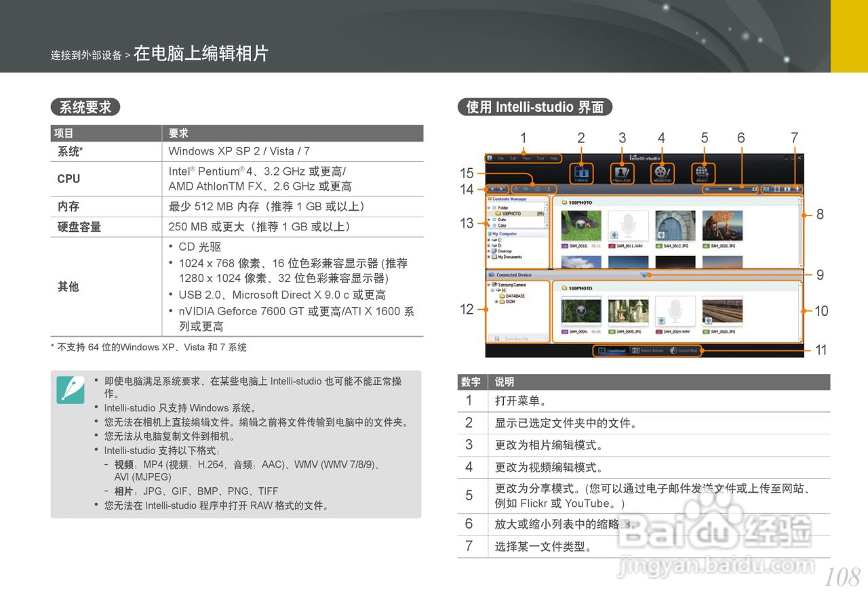Viewport: 868px width, 614px height.
Task: Click the Intelli-studio logo icon beside File
Action: click(x=490, y=158)
